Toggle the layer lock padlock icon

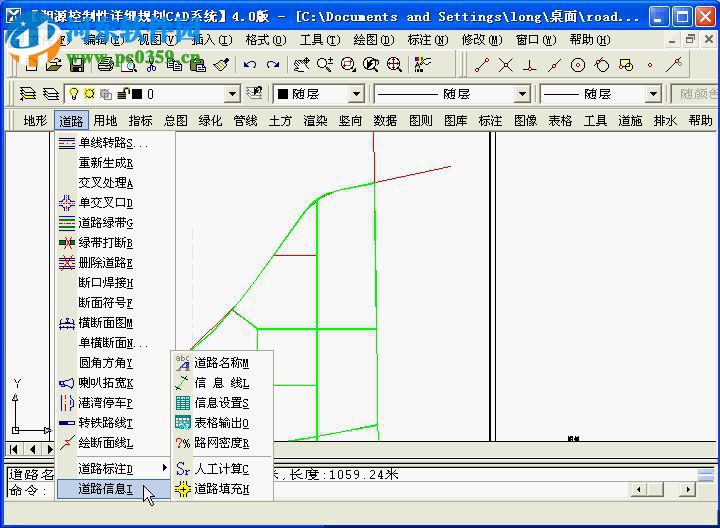pyautogui.click(x=123, y=94)
